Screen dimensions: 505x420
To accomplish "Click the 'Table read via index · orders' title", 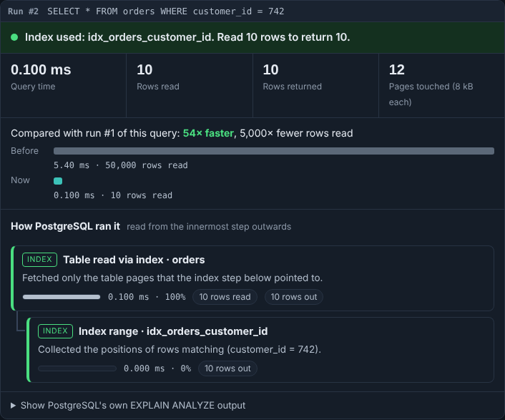I will 134,260.
